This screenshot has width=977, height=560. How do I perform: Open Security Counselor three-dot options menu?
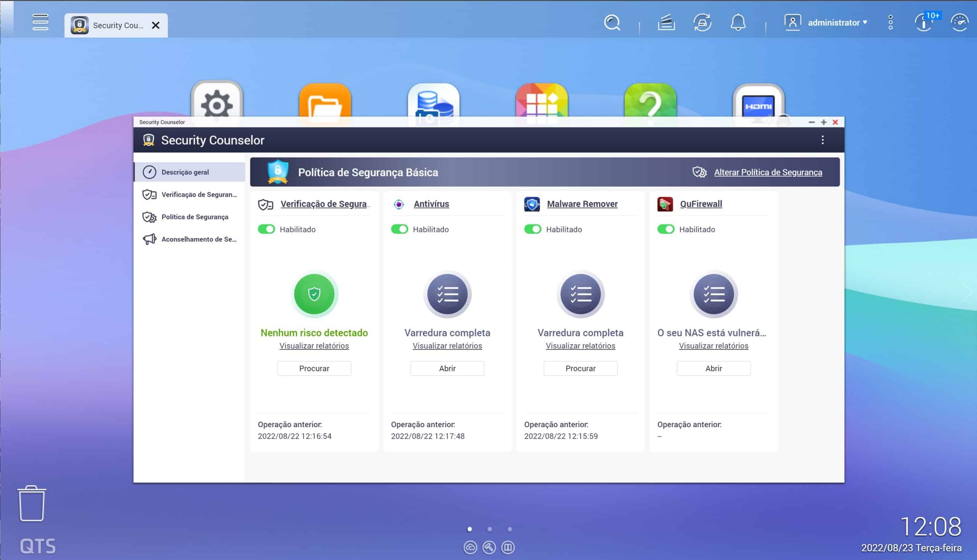[822, 140]
